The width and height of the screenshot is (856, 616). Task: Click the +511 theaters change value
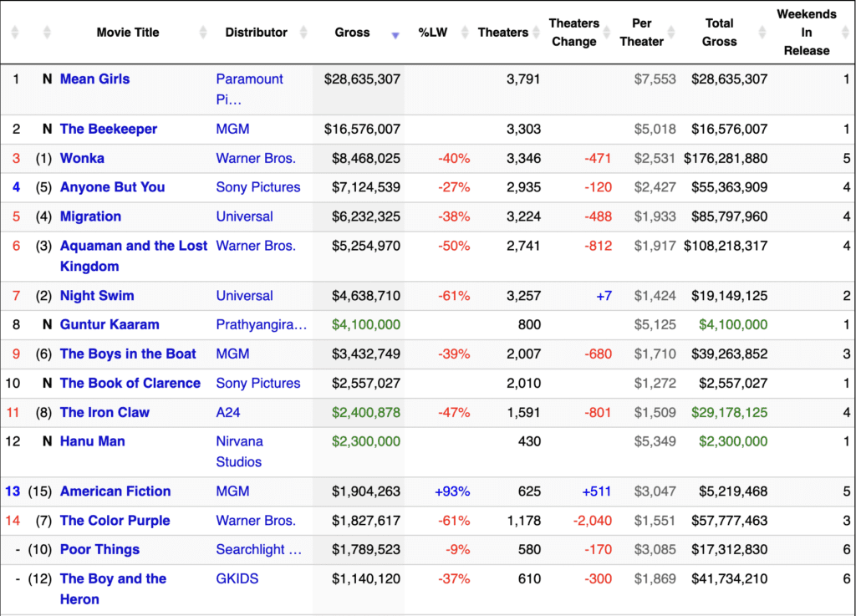click(x=597, y=491)
